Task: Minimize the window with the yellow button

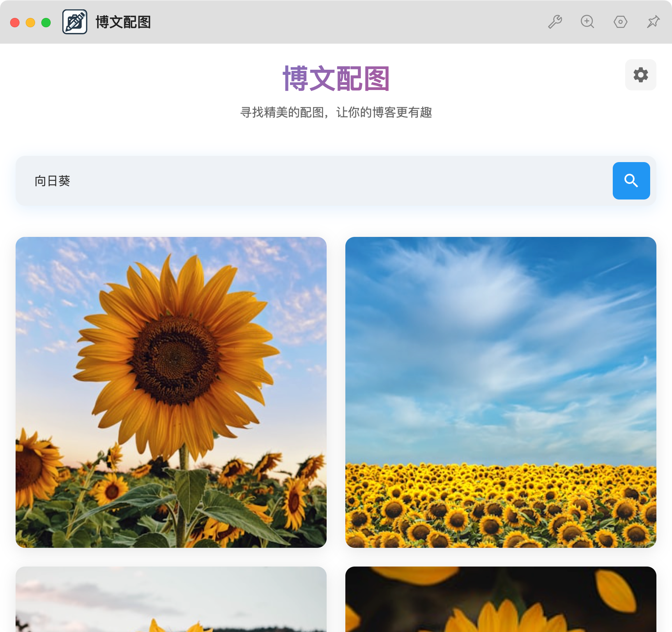Action: (30, 23)
